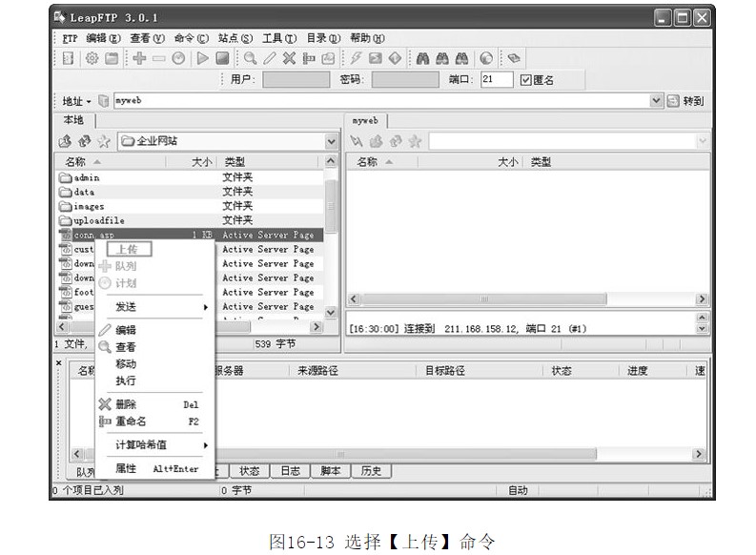Click the play arrow icon in the toolbar

202,58
